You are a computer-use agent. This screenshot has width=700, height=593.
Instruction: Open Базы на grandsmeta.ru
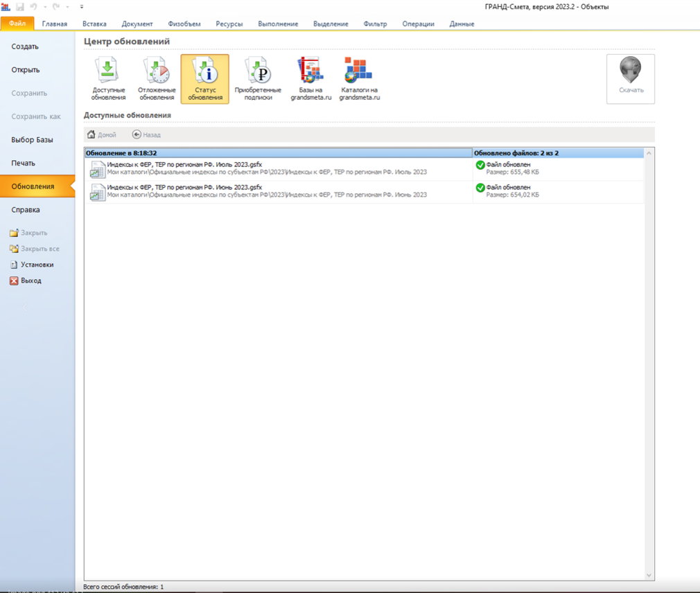(310, 79)
